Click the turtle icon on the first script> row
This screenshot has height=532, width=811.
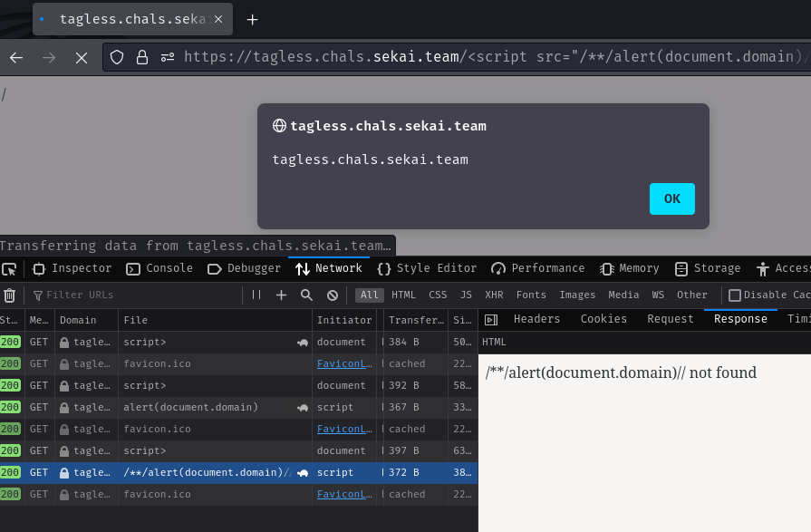point(303,342)
